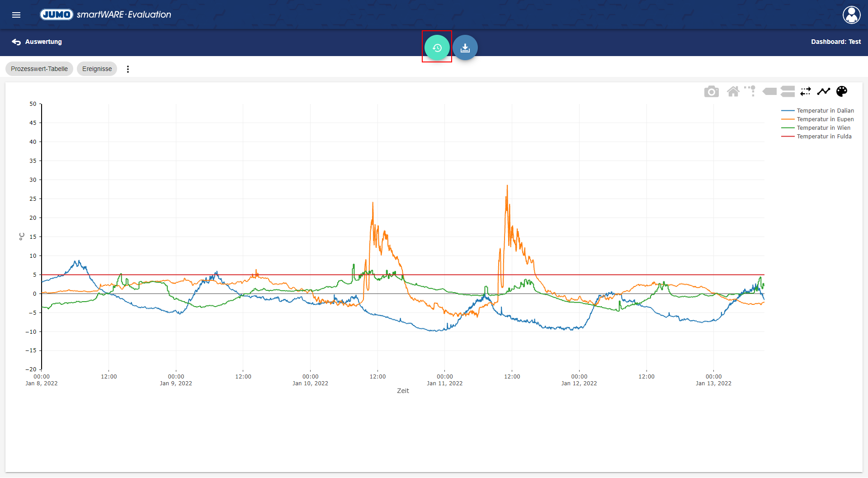Reset chart axes with home icon
This screenshot has height=478, width=868.
(733, 92)
